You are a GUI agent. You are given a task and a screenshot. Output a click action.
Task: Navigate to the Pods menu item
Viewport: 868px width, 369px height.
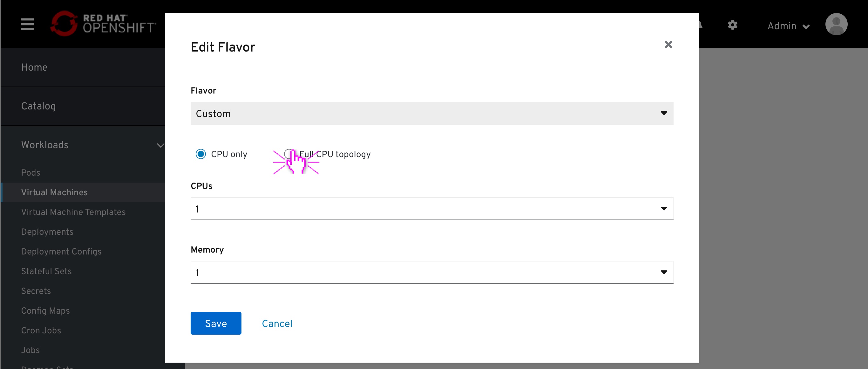pos(30,172)
